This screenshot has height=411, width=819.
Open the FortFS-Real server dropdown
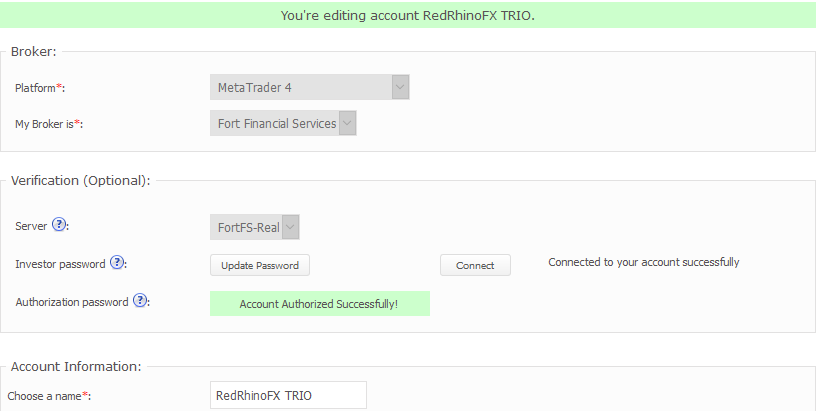point(255,227)
